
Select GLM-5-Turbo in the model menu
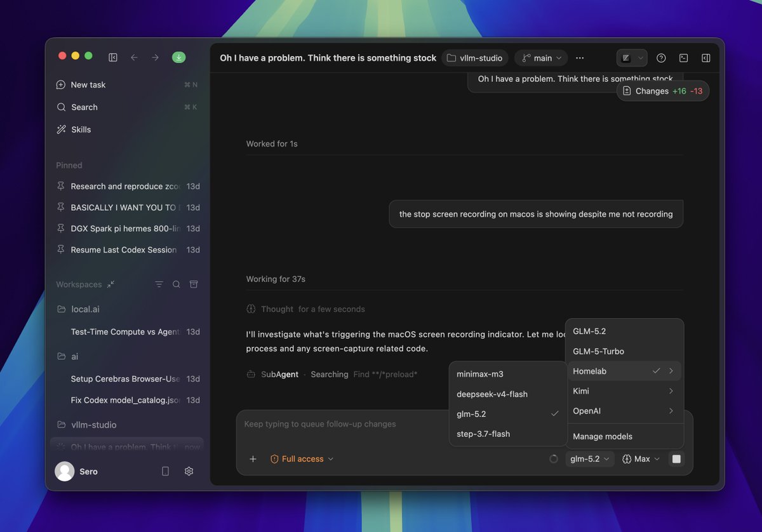[x=625, y=351]
